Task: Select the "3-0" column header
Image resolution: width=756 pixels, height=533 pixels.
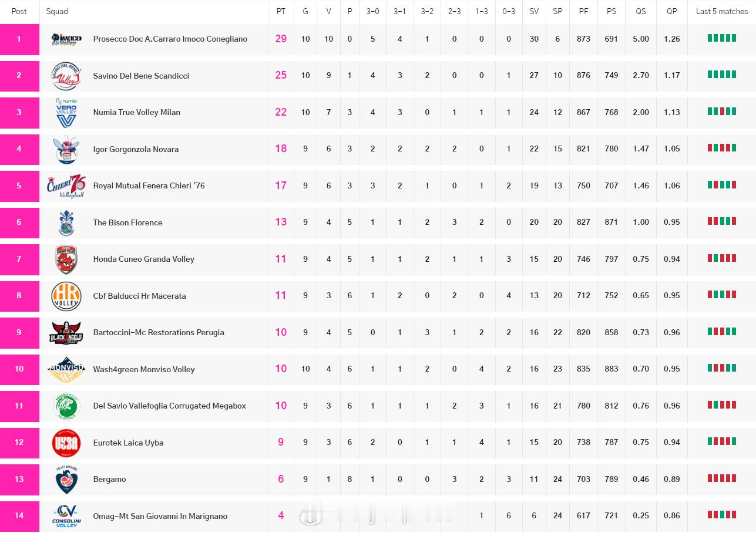Action: tap(373, 11)
